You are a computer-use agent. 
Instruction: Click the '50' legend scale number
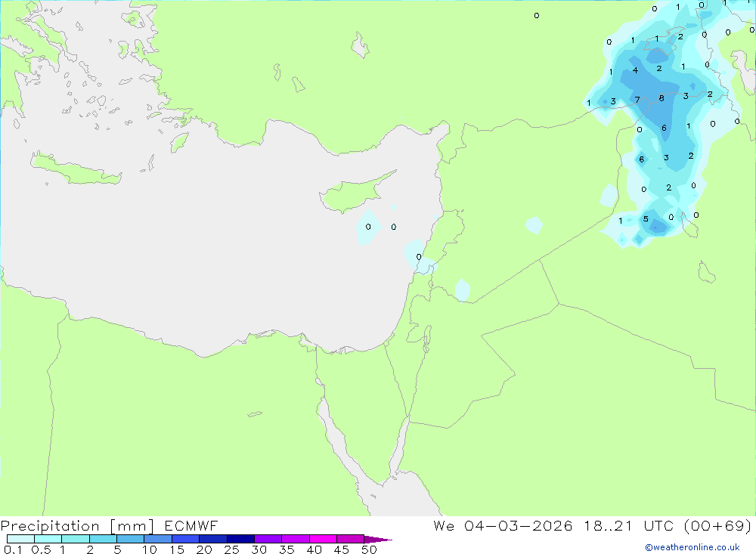369,549
